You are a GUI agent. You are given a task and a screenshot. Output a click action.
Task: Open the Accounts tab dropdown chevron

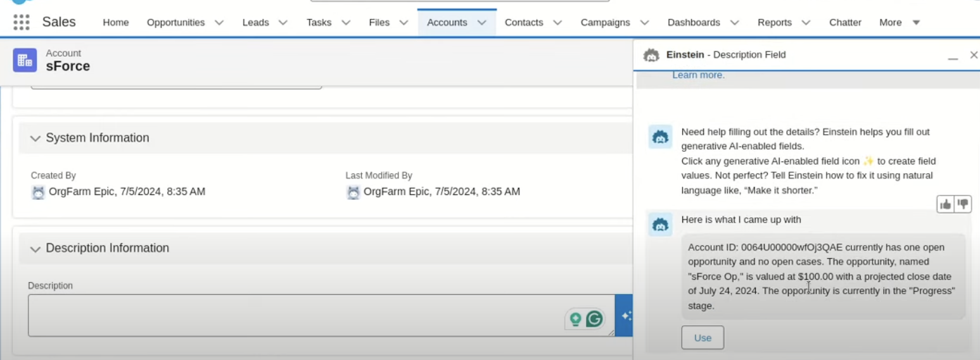(481, 22)
